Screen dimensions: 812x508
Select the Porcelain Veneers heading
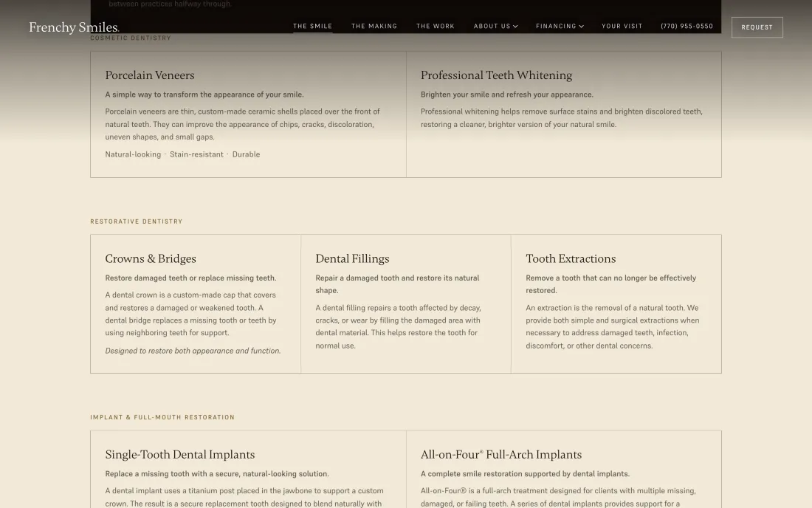coord(150,75)
